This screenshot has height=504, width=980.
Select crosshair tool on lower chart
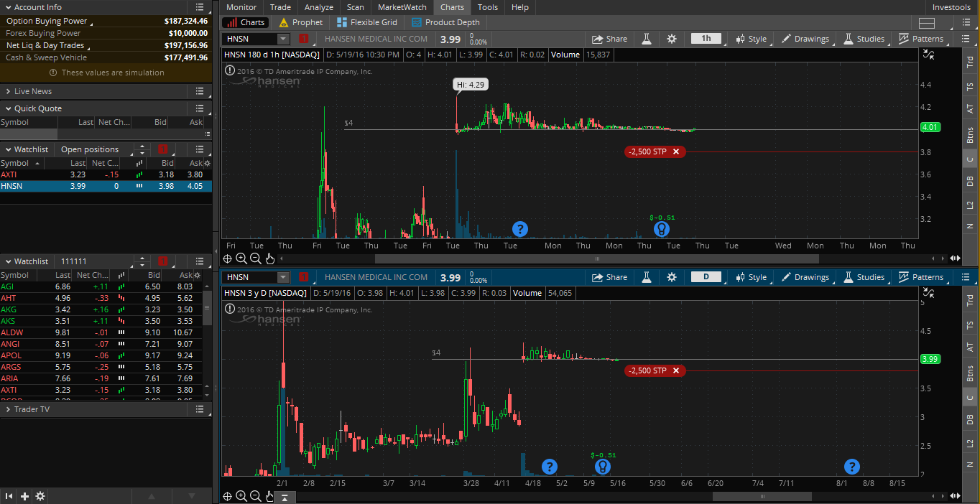point(228,497)
